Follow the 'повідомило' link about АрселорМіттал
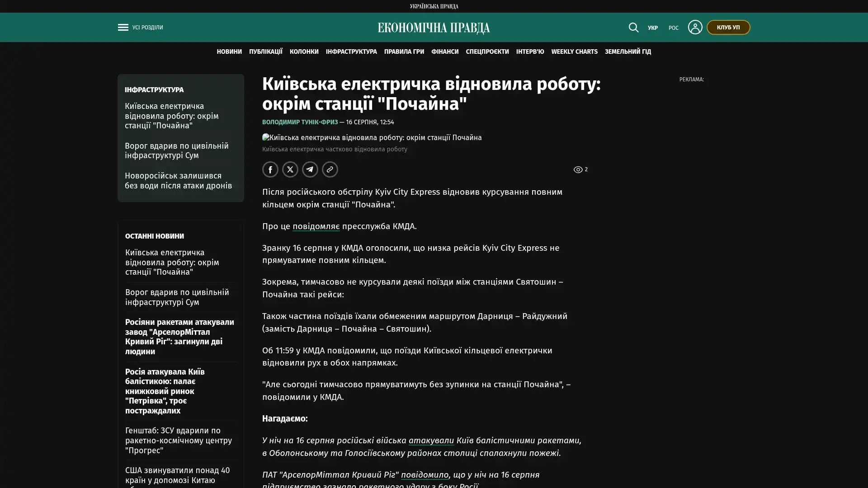The image size is (868, 488). [x=425, y=474]
